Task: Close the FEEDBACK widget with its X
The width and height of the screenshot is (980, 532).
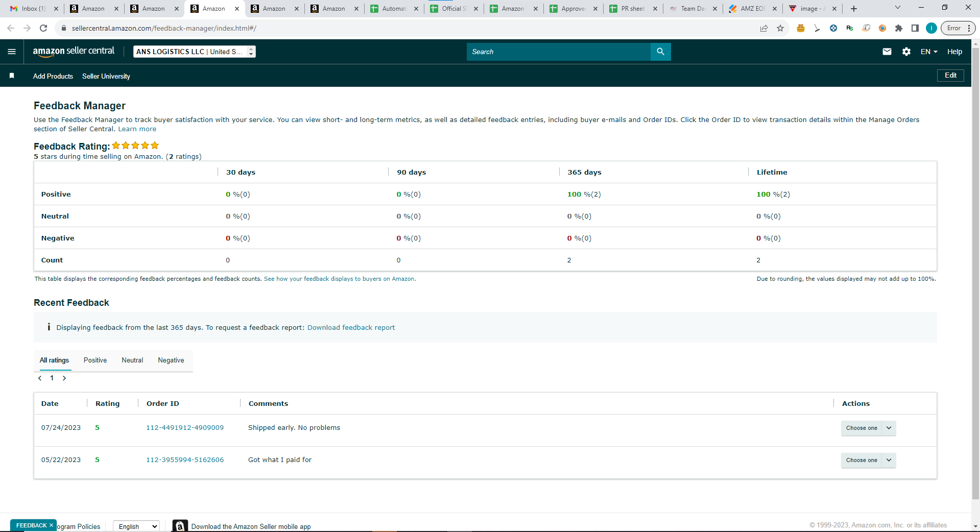Action: point(51,525)
